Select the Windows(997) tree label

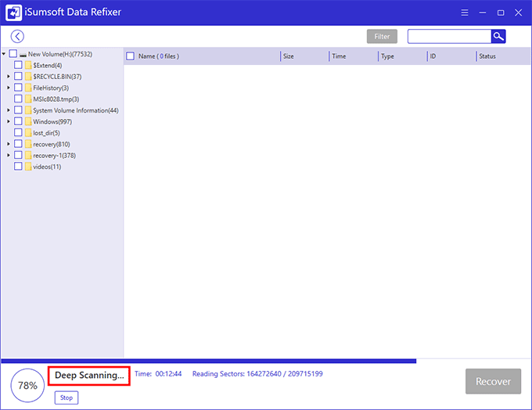(x=52, y=121)
